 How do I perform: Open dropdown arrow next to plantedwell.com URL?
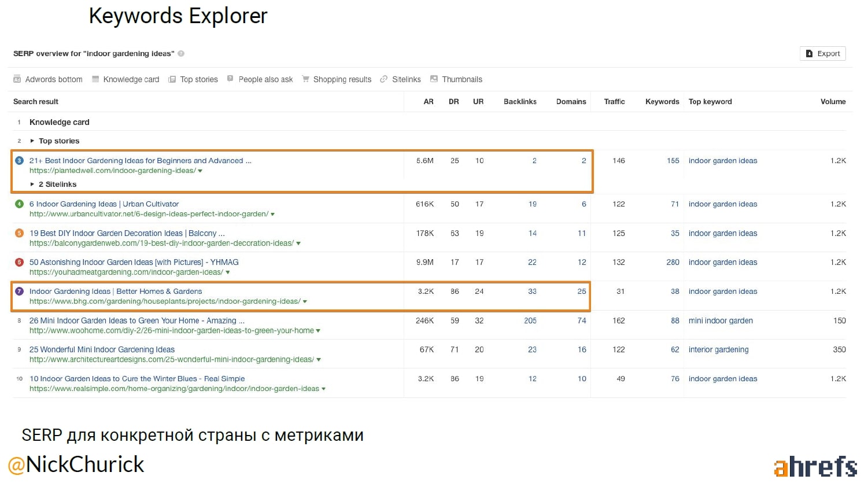tap(200, 171)
